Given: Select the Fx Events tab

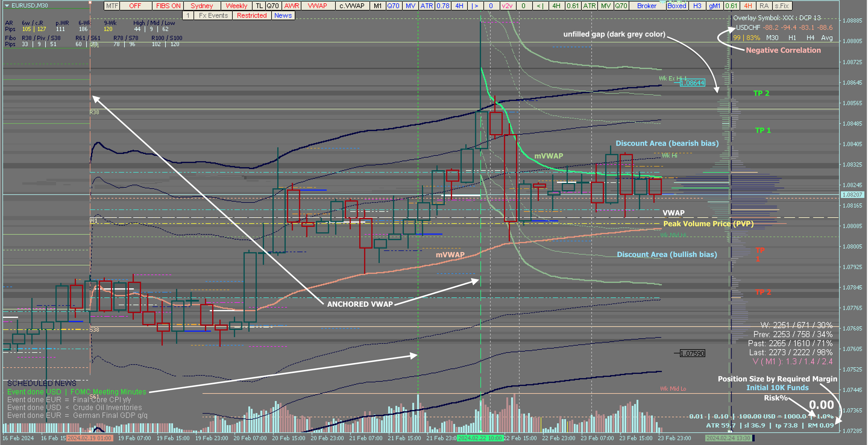Looking at the screenshot, I should pos(213,15).
